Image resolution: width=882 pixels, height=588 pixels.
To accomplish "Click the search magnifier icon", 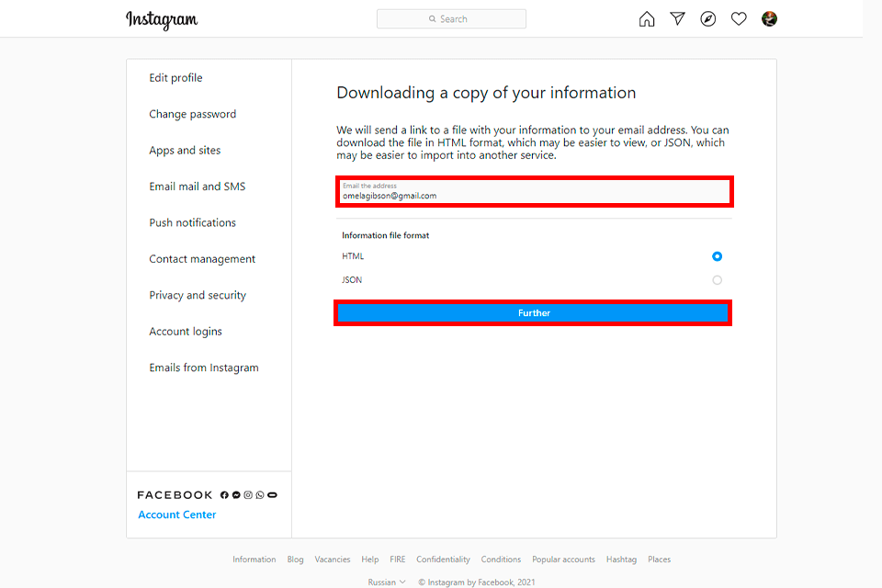I will [x=432, y=19].
